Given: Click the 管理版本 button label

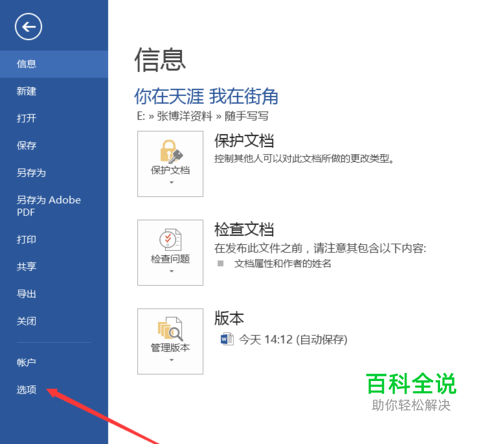Looking at the screenshot, I should 170,348.
